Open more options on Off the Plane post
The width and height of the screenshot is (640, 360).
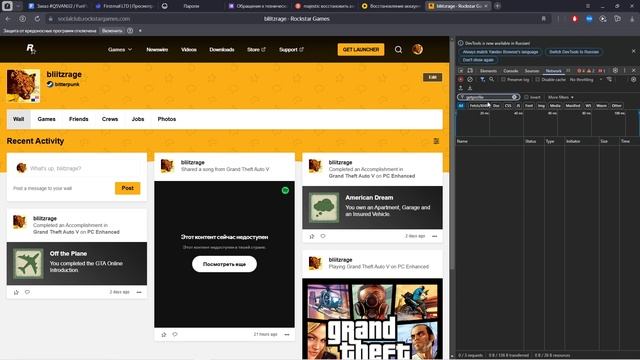139,292
